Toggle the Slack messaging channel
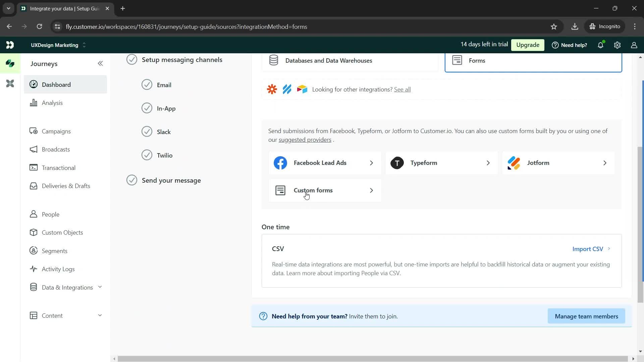The height and width of the screenshot is (362, 644). 147,131
